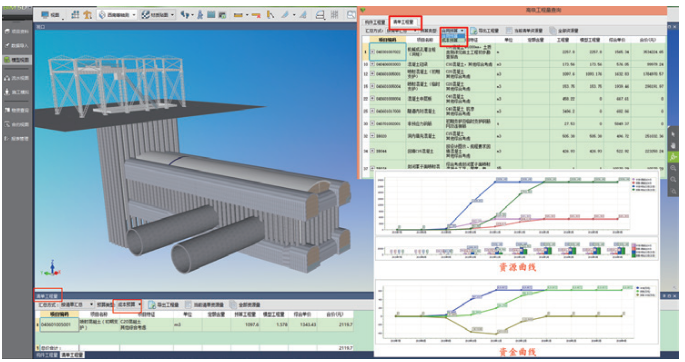This screenshot has height=362, width=685.
Task: Click 项目编码 column header in query table
Action: point(387,40)
